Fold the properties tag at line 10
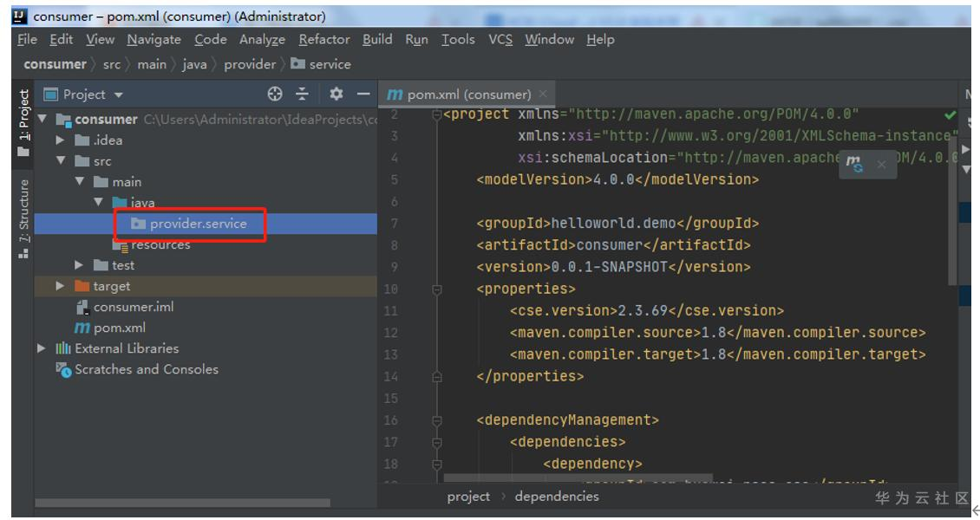980x520 pixels. tap(437, 289)
